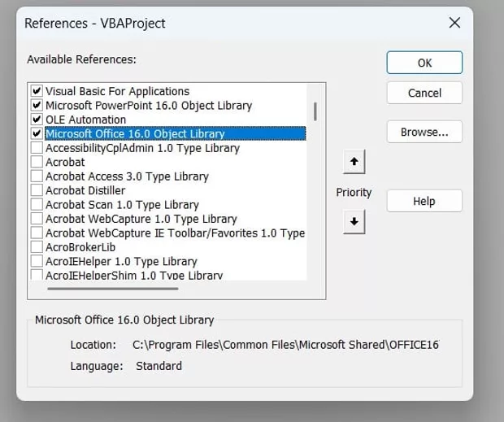Toggle Microsoft Office 16.0 Object Library checkbox
Image resolution: width=504 pixels, height=422 pixels.
pos(37,133)
